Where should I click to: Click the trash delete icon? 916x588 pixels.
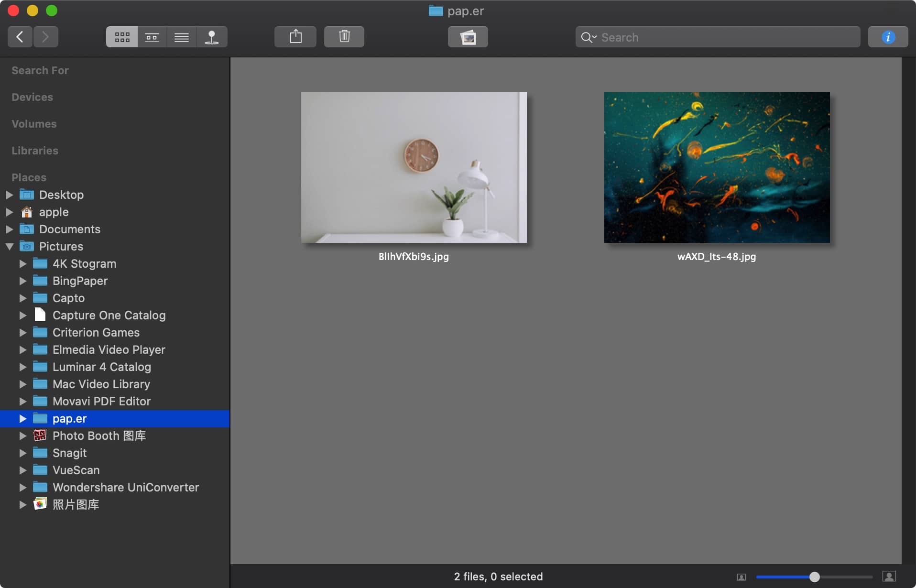[344, 37]
